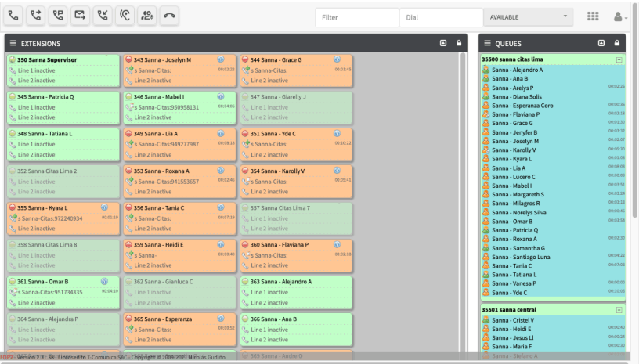Click the Dial phone icon in the toolbar

pyautogui.click(x=13, y=16)
